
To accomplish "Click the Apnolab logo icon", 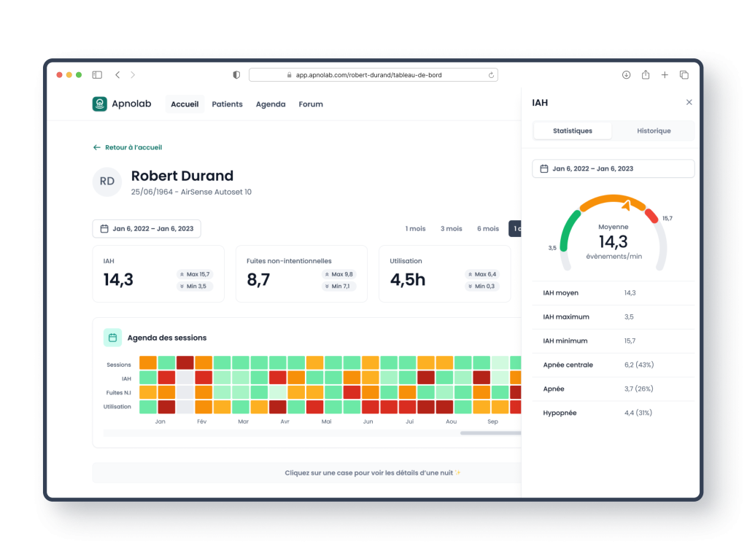I will [x=99, y=104].
